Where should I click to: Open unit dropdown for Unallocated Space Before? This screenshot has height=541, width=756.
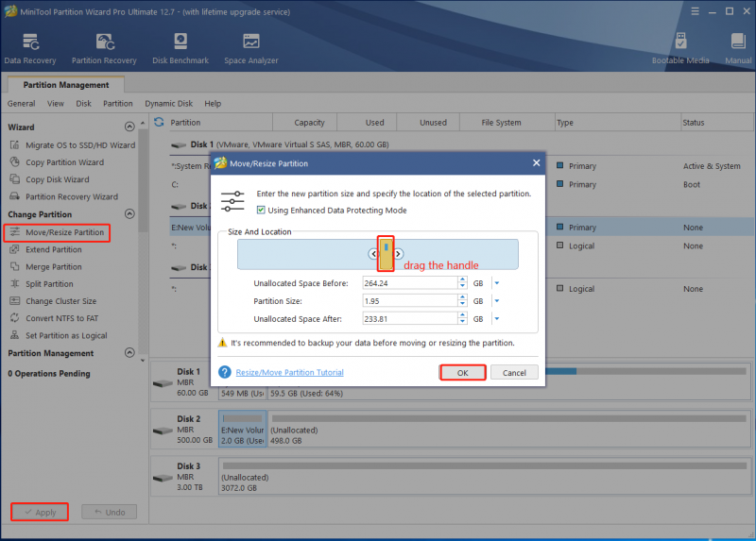pyautogui.click(x=497, y=283)
